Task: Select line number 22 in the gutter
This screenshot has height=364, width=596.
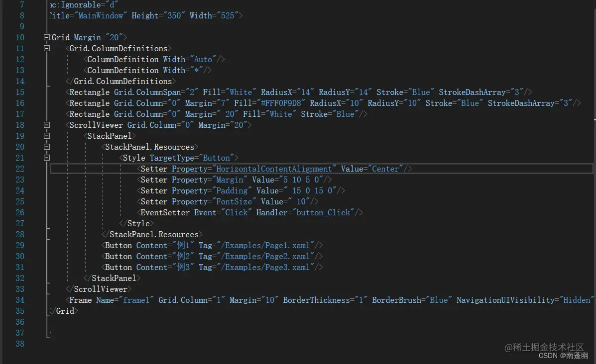Action: click(x=20, y=169)
